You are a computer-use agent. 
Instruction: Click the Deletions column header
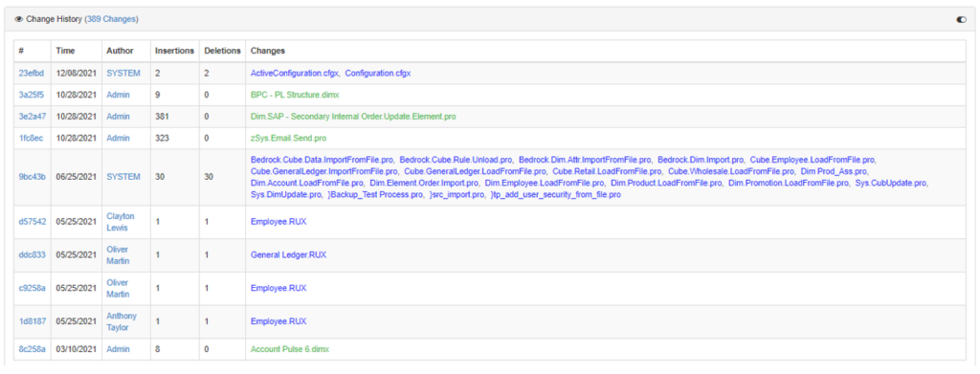point(222,51)
